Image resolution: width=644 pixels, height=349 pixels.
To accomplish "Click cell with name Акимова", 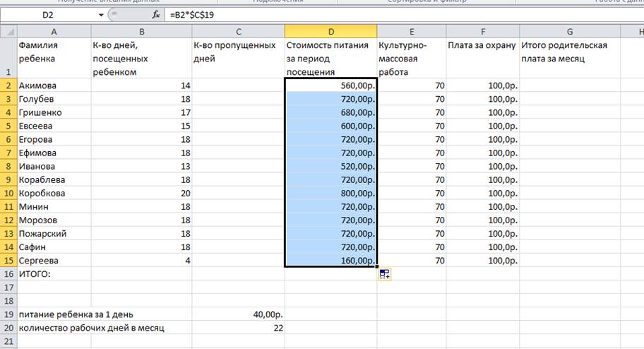I will (x=54, y=85).
